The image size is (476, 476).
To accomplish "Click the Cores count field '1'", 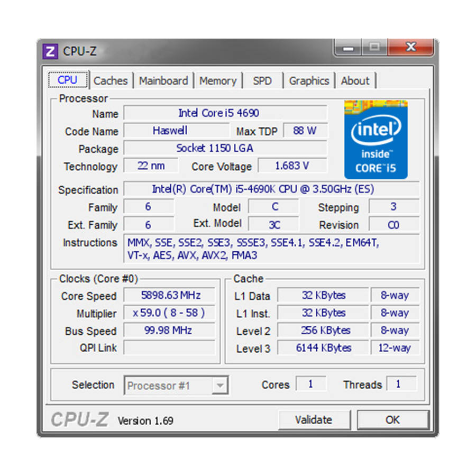I will point(311,384).
